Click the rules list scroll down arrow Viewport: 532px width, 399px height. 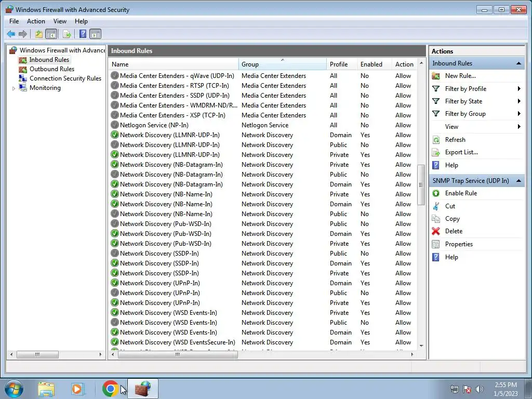(421, 345)
